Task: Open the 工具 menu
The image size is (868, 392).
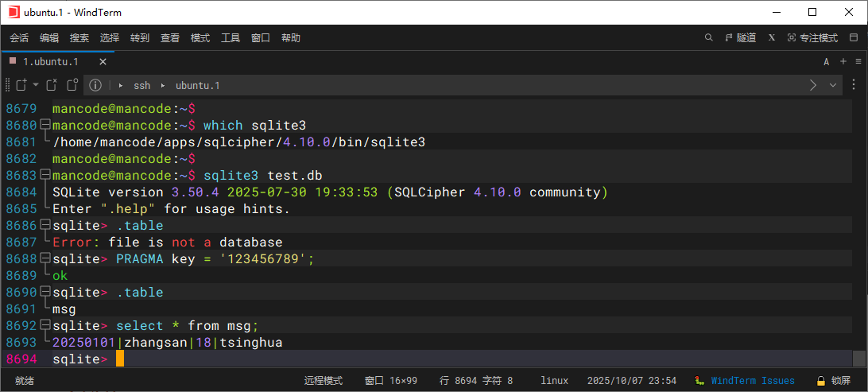Action: [231, 37]
